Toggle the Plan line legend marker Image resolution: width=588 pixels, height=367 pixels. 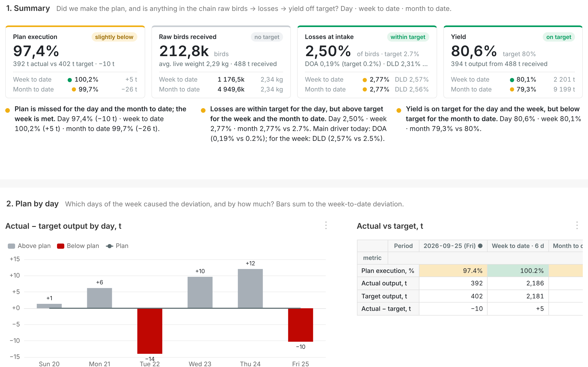[x=110, y=246]
